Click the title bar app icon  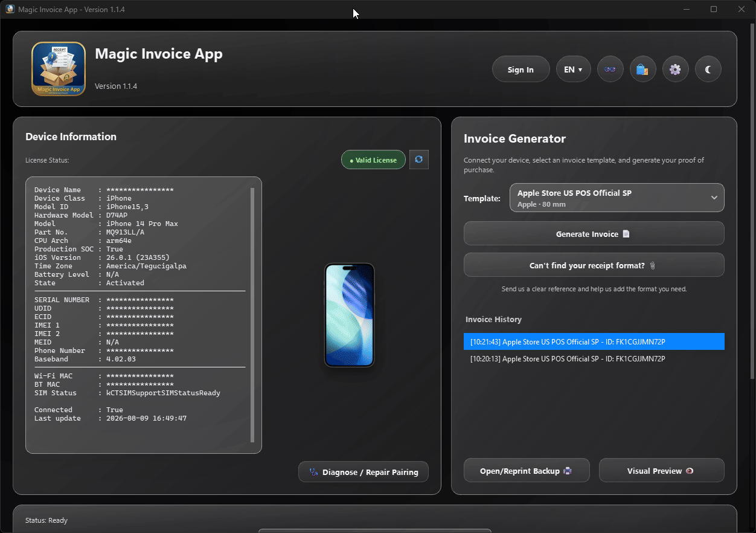tap(10, 9)
